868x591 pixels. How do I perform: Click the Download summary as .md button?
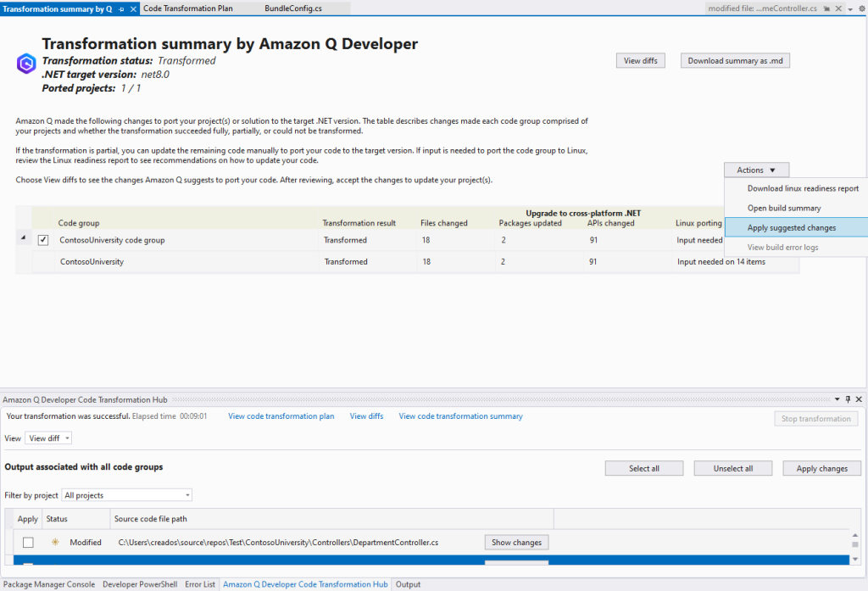[734, 60]
